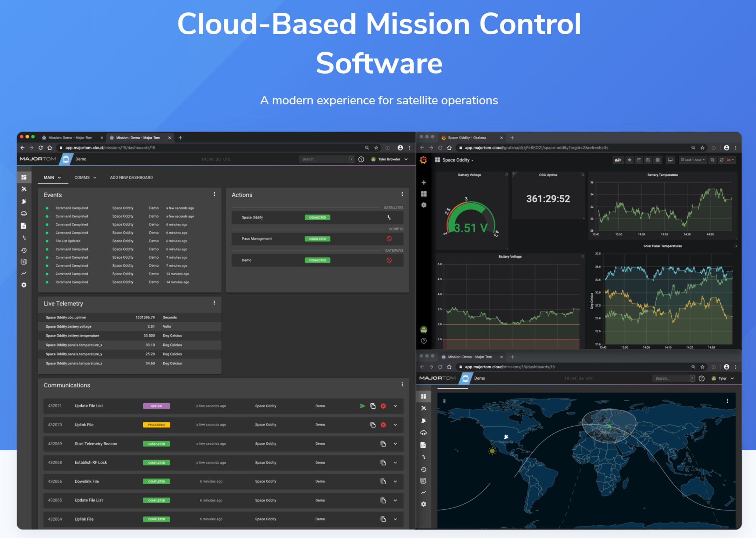Click the File List Updated event

(x=68, y=241)
